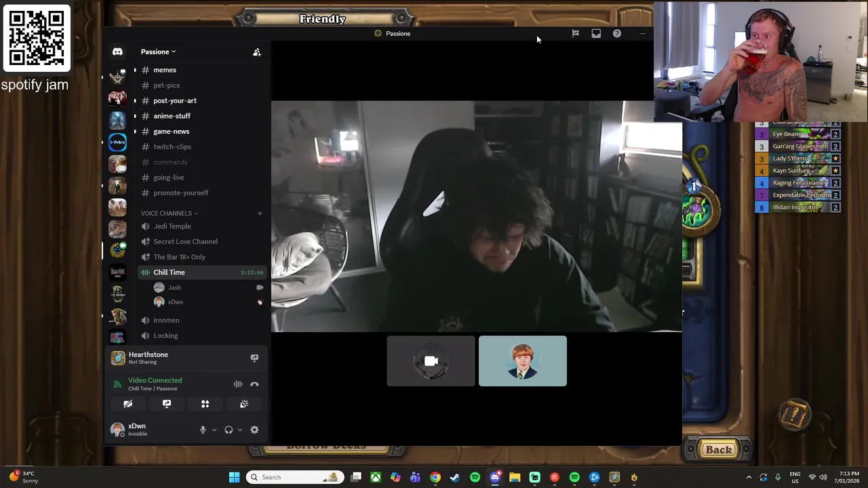868x488 pixels.
Task: Open the soundboard button
Action: [244, 404]
